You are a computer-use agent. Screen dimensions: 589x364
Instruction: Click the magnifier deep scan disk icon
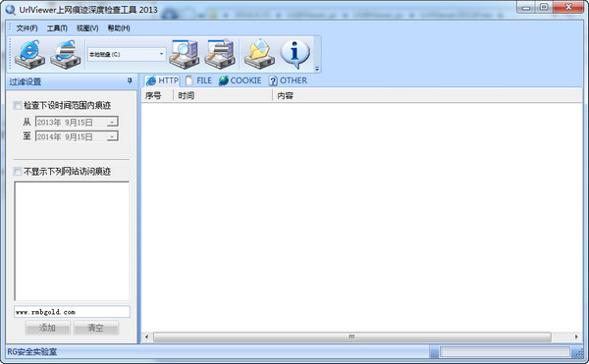pyautogui.click(x=185, y=54)
